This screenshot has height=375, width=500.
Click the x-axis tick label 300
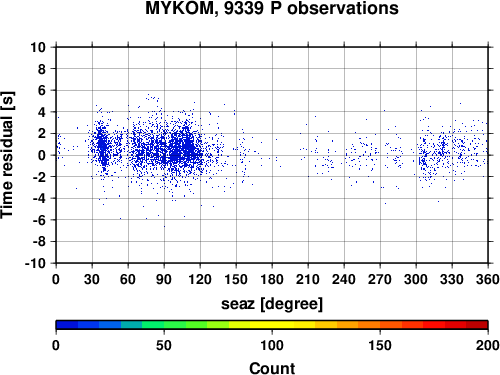pyautogui.click(x=416, y=279)
